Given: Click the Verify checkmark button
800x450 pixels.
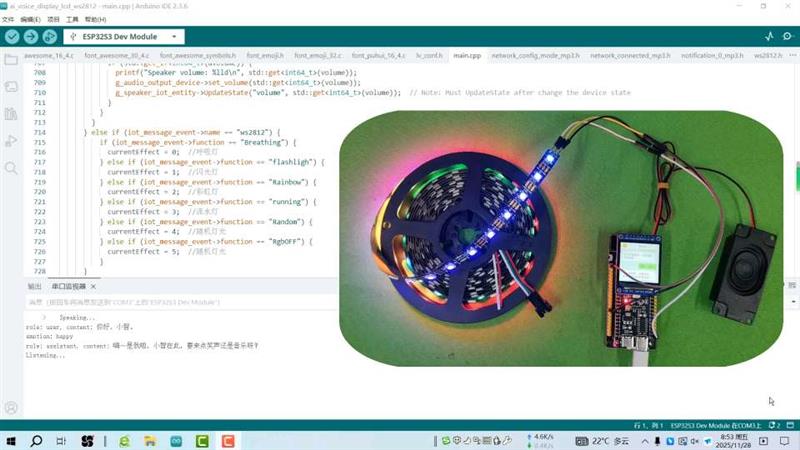Looking at the screenshot, I should 12,37.
